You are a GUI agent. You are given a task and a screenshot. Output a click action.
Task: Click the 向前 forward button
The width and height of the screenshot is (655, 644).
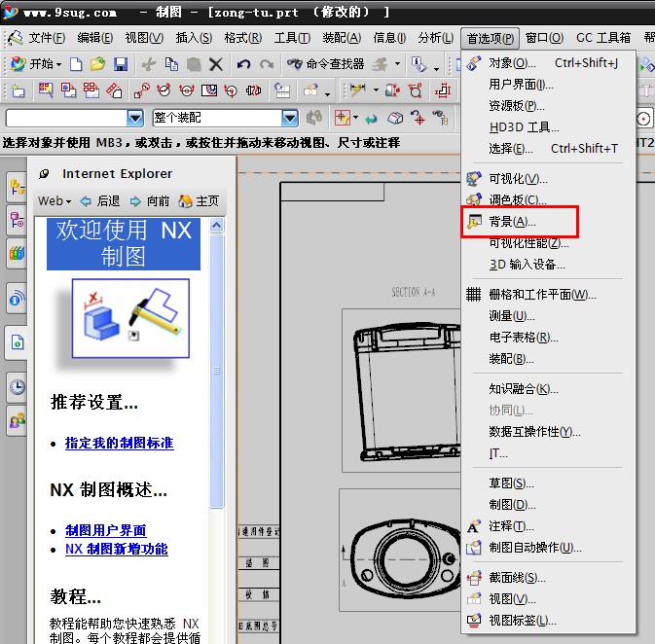pyautogui.click(x=150, y=201)
